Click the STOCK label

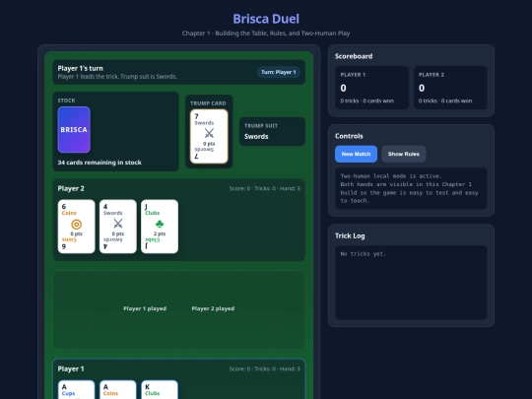pyautogui.click(x=67, y=100)
